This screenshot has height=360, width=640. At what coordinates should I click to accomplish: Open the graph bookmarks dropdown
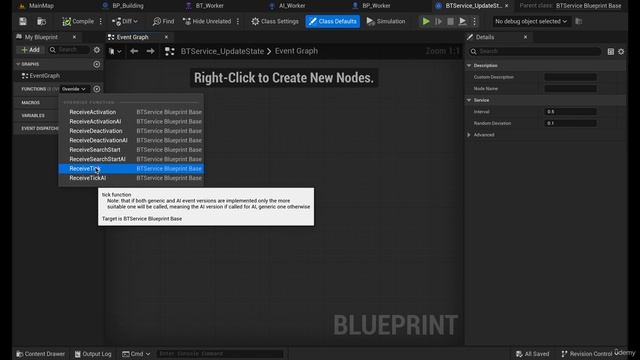tap(115, 51)
